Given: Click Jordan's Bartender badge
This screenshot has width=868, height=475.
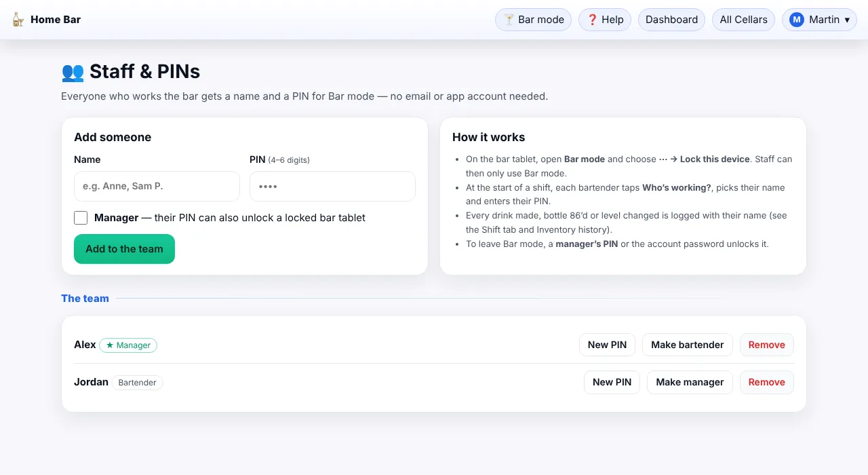Looking at the screenshot, I should point(138,383).
